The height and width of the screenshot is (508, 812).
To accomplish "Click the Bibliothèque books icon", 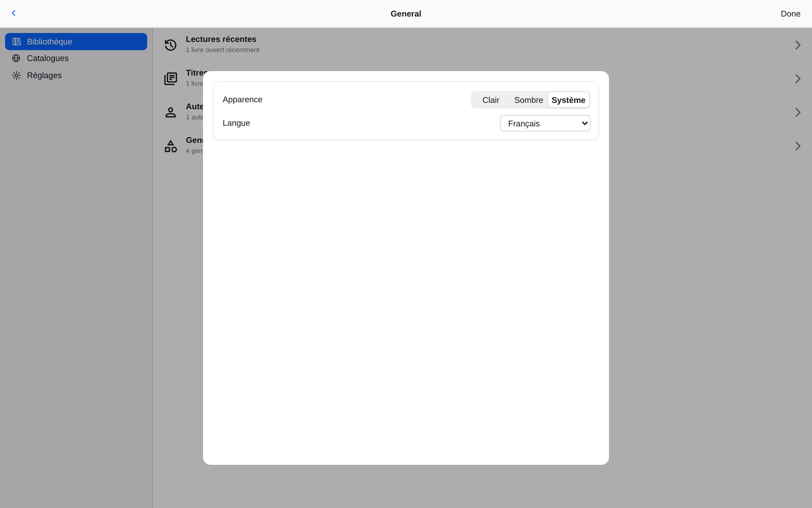I will (16, 42).
